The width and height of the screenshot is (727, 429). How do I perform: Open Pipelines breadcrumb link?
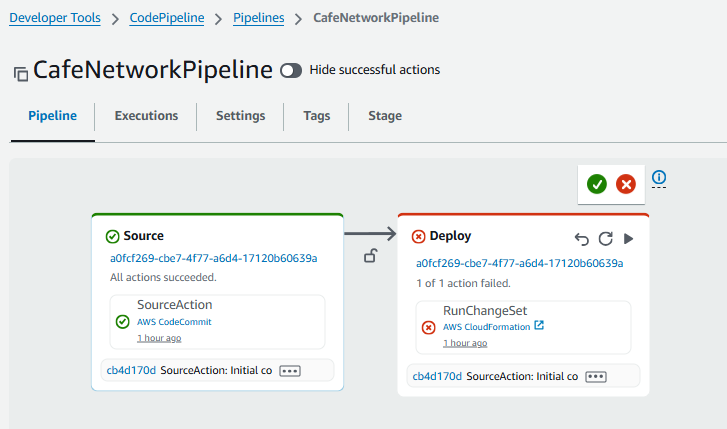(x=258, y=18)
